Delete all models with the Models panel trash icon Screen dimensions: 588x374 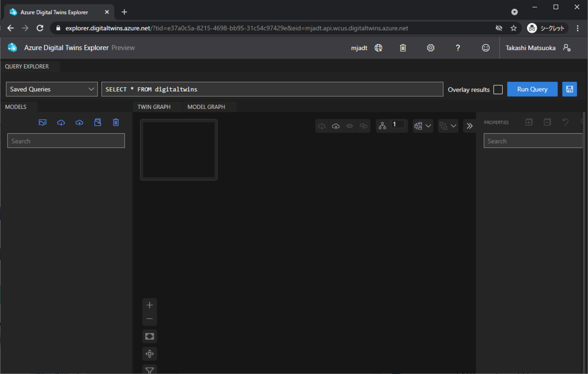(x=116, y=123)
